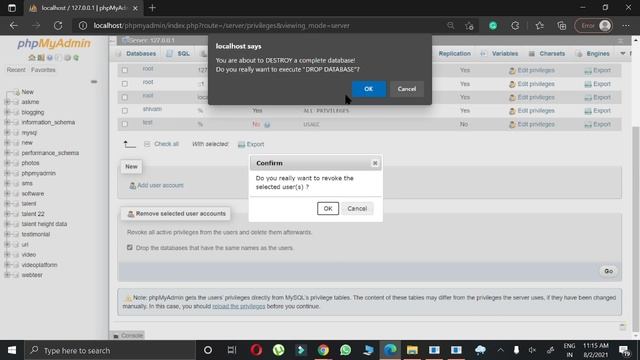Open the browser Collections icon
640x360 pixels.
click(562, 25)
